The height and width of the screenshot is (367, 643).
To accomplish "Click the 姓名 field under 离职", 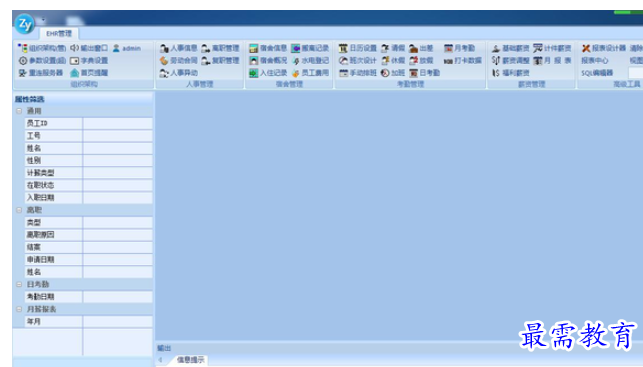I will (x=118, y=272).
